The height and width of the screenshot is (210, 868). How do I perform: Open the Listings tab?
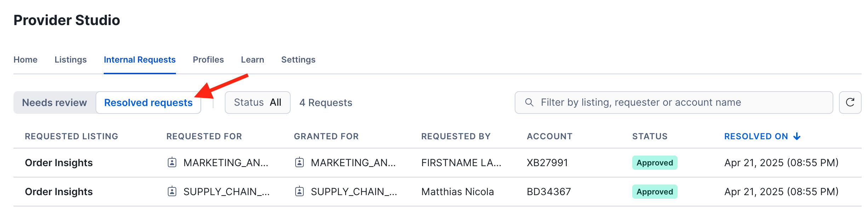pyautogui.click(x=70, y=60)
